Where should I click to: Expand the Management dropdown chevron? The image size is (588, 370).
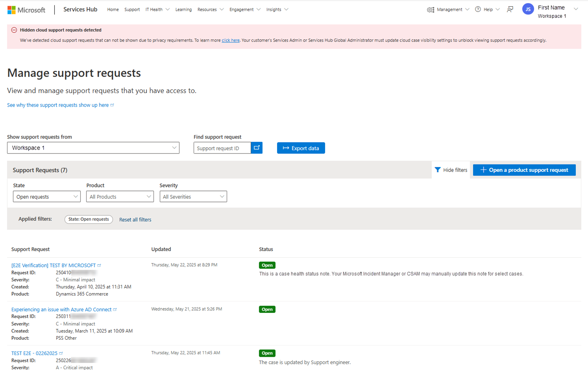(x=467, y=9)
